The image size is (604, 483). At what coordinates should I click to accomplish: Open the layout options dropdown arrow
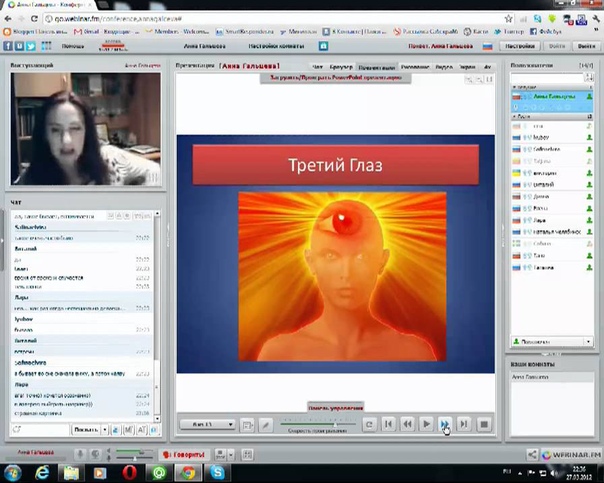pyautogui.click(x=231, y=455)
